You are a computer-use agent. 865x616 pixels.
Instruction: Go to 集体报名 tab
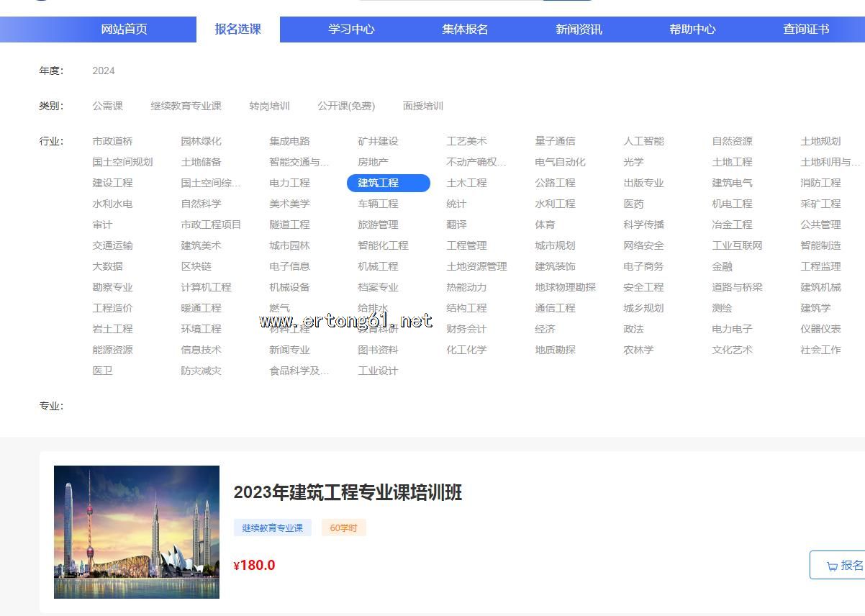(x=465, y=30)
